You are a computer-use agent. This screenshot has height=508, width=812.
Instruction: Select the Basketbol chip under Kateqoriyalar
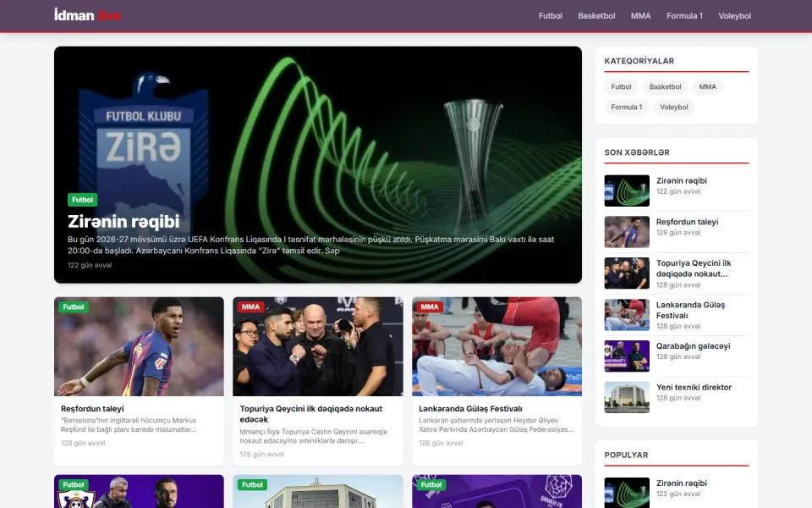pyautogui.click(x=665, y=86)
